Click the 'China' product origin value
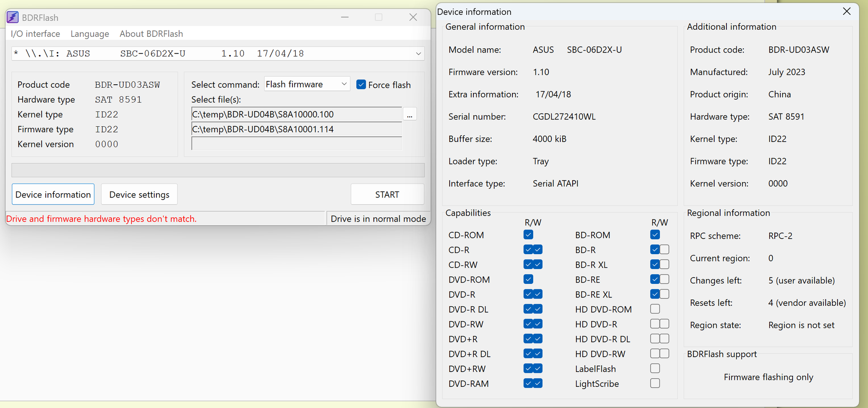Viewport: 868px width, 408px height. click(x=779, y=94)
